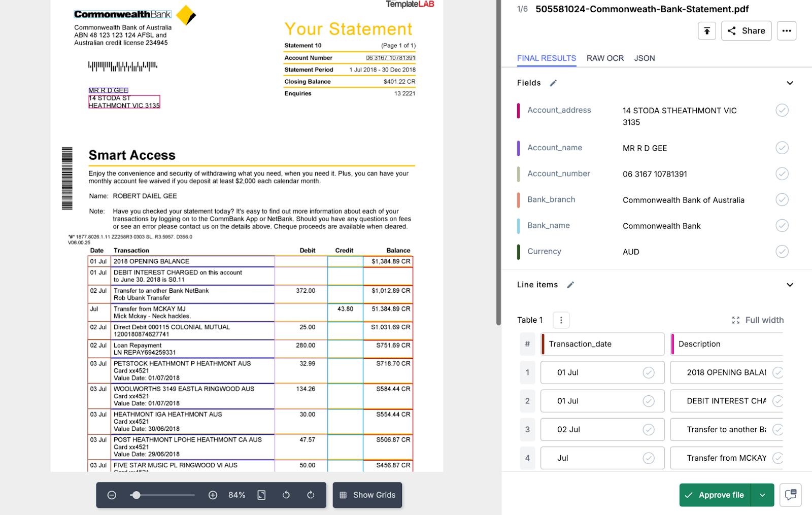Click the fit-to-page icon
The image size is (812, 515).
261,495
